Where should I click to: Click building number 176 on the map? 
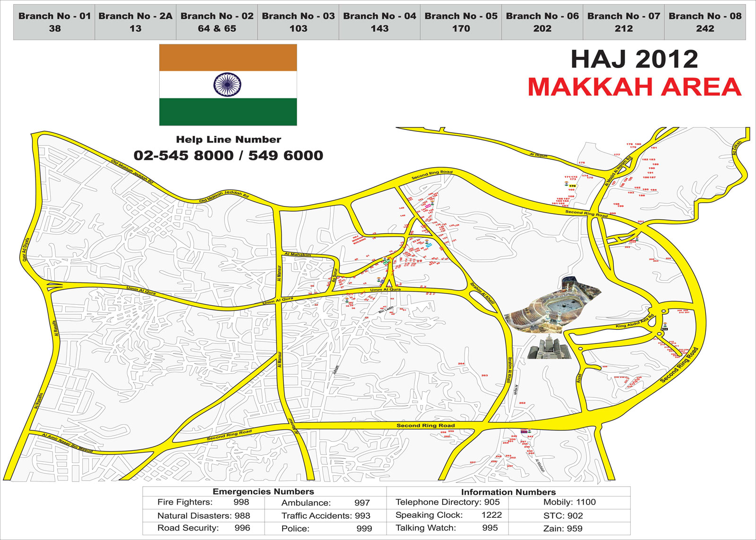[x=582, y=163]
